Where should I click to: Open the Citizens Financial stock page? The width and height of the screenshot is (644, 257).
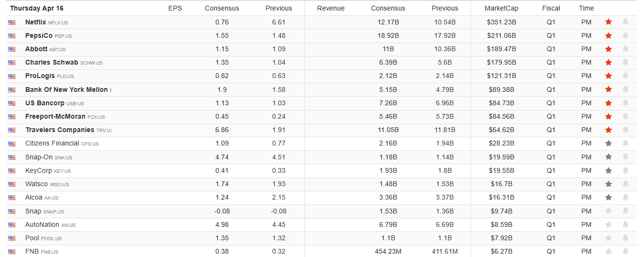point(52,143)
